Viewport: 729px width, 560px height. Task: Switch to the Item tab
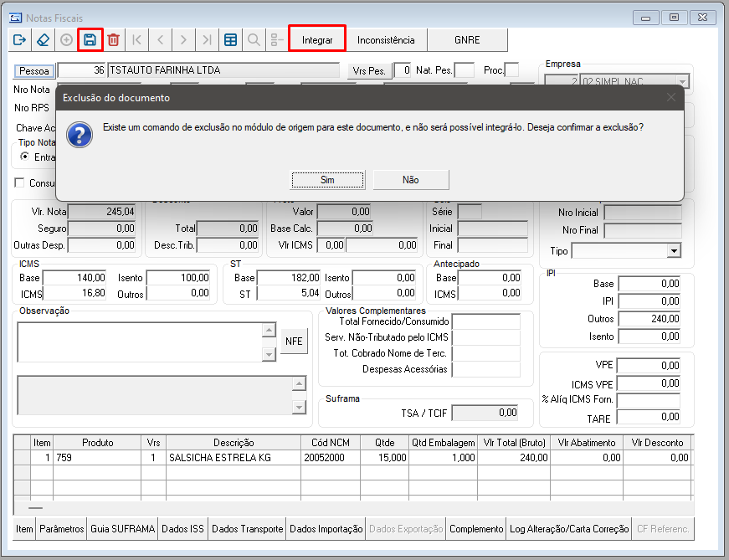pyautogui.click(x=24, y=529)
